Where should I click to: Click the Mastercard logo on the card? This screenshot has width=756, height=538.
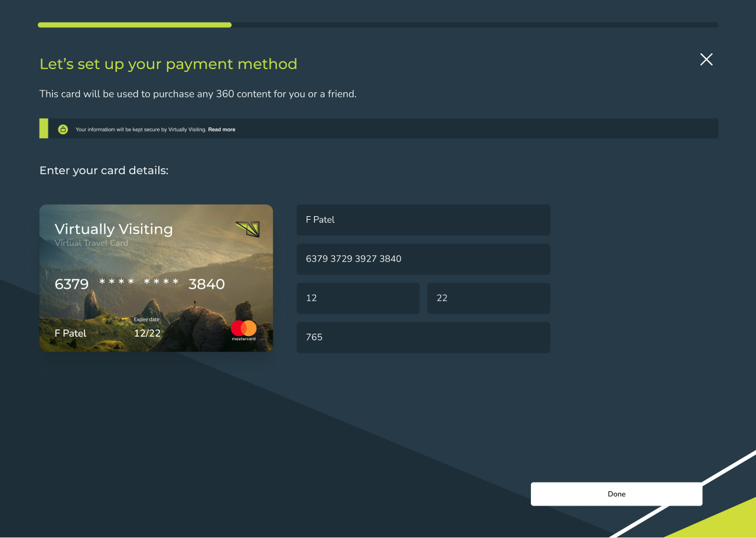click(243, 330)
